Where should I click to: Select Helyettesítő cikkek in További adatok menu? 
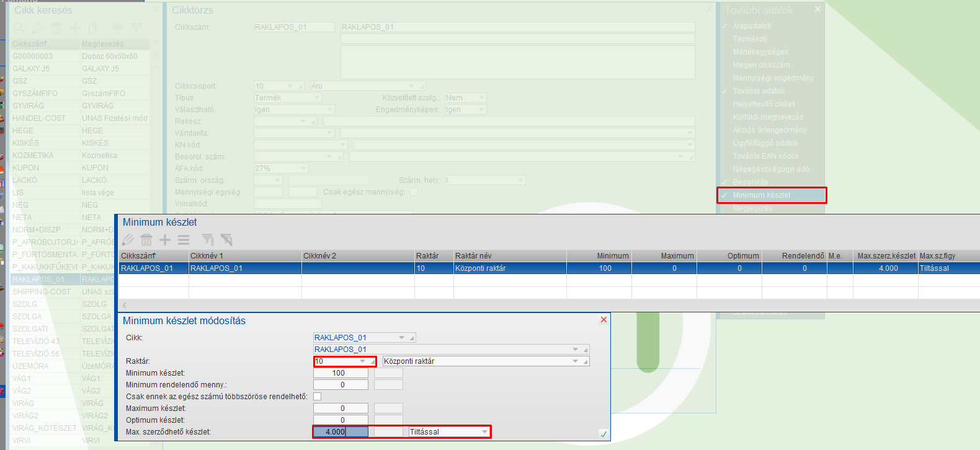[x=764, y=104]
